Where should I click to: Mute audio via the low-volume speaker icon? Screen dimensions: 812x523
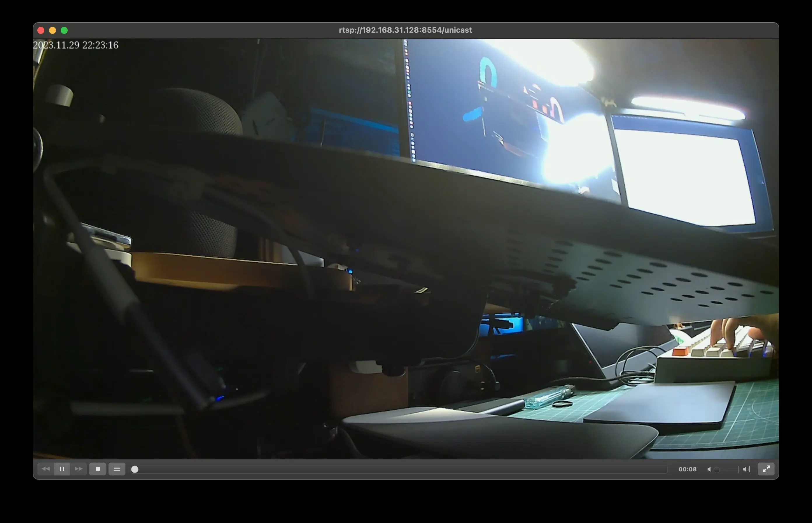(x=709, y=469)
